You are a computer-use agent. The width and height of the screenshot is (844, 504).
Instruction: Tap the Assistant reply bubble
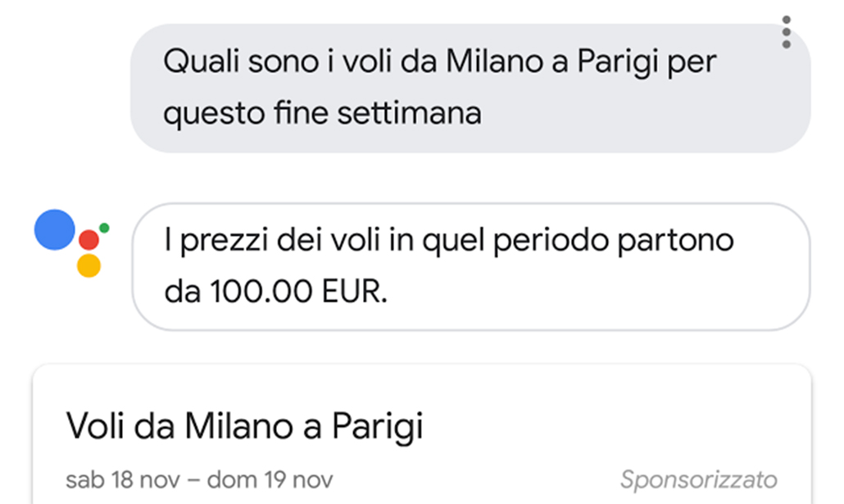[x=470, y=266]
